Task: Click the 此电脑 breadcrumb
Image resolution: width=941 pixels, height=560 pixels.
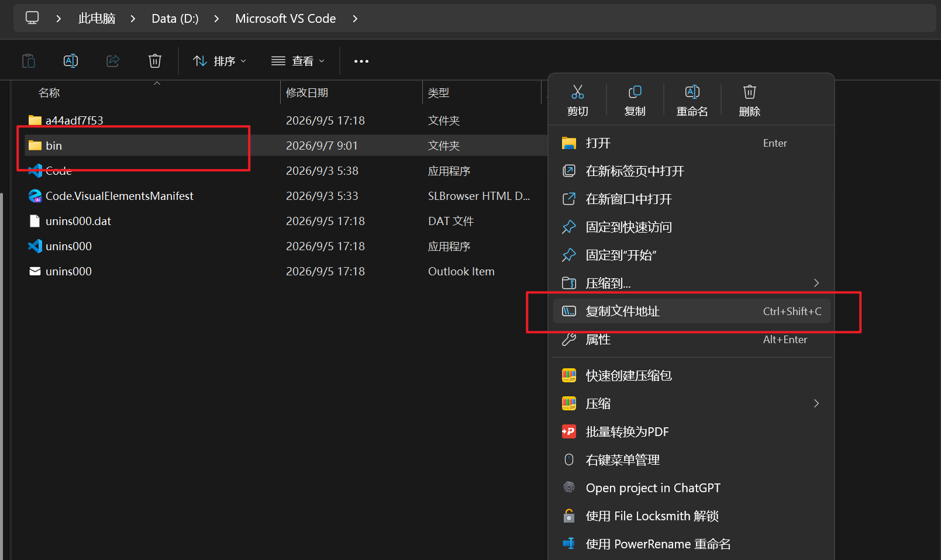Action: coord(97,19)
